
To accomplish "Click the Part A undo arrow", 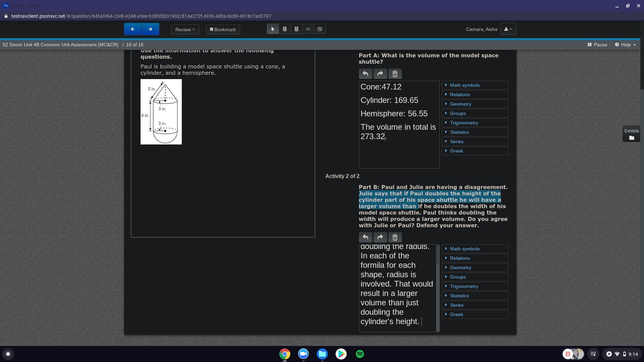I will click(365, 74).
